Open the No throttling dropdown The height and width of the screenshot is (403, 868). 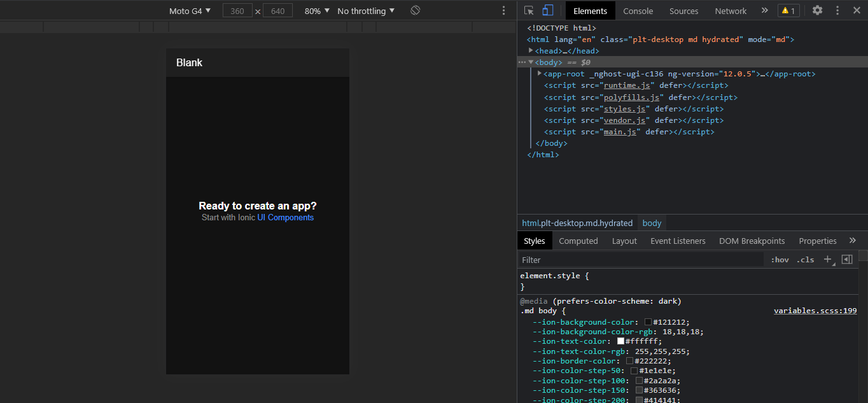pos(366,11)
